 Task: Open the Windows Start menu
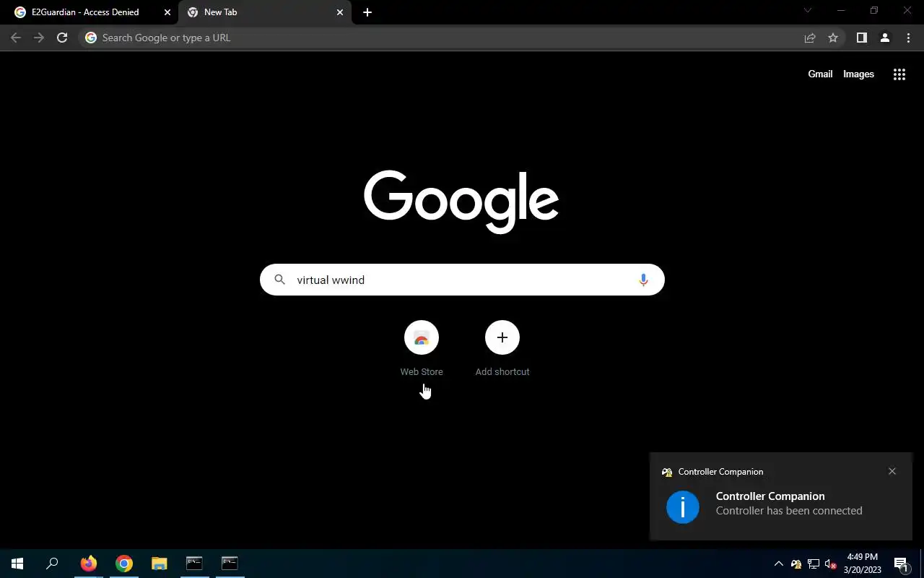pos(17,564)
